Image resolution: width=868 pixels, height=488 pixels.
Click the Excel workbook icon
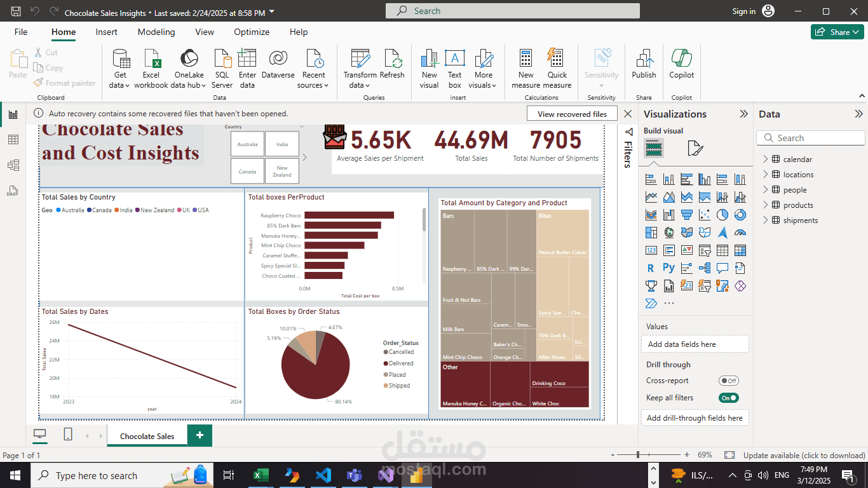tap(151, 58)
